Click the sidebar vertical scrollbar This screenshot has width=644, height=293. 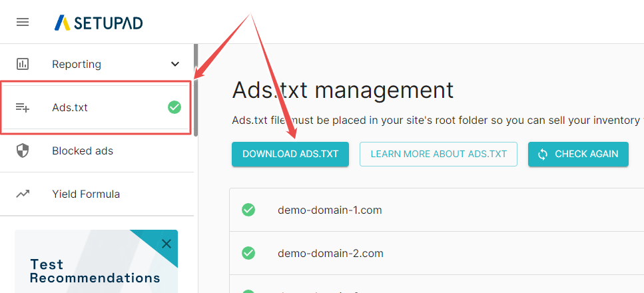point(196,90)
